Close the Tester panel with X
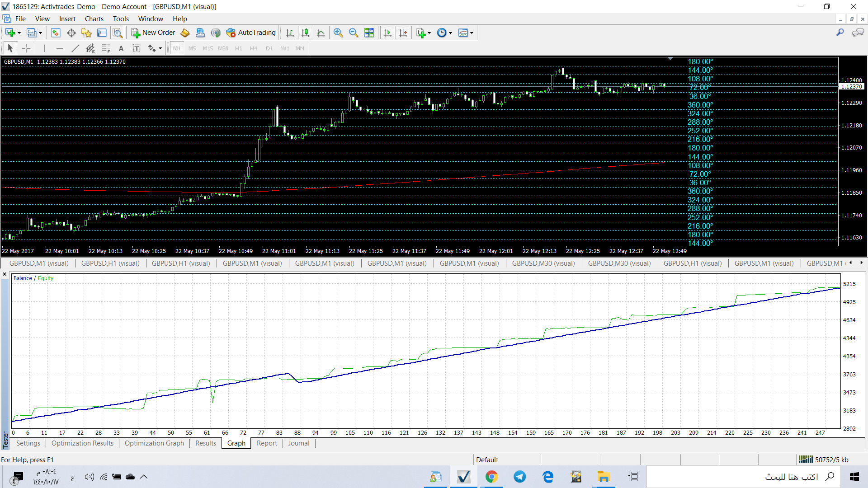 pos(5,274)
